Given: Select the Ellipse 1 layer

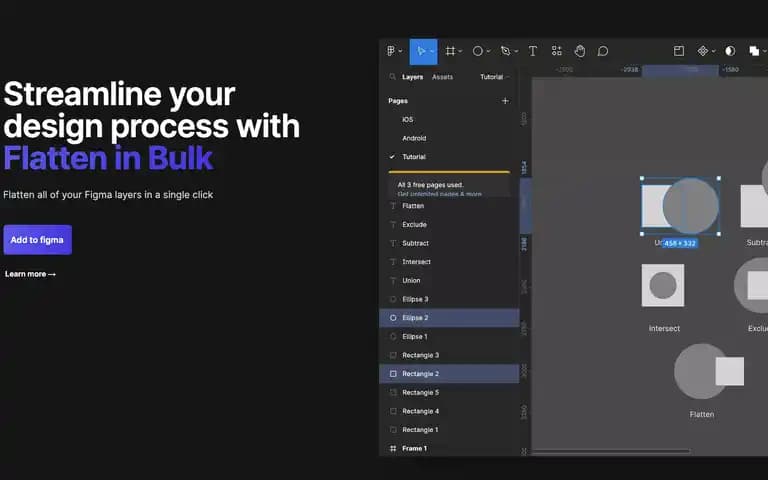Looking at the screenshot, I should coord(450,336).
